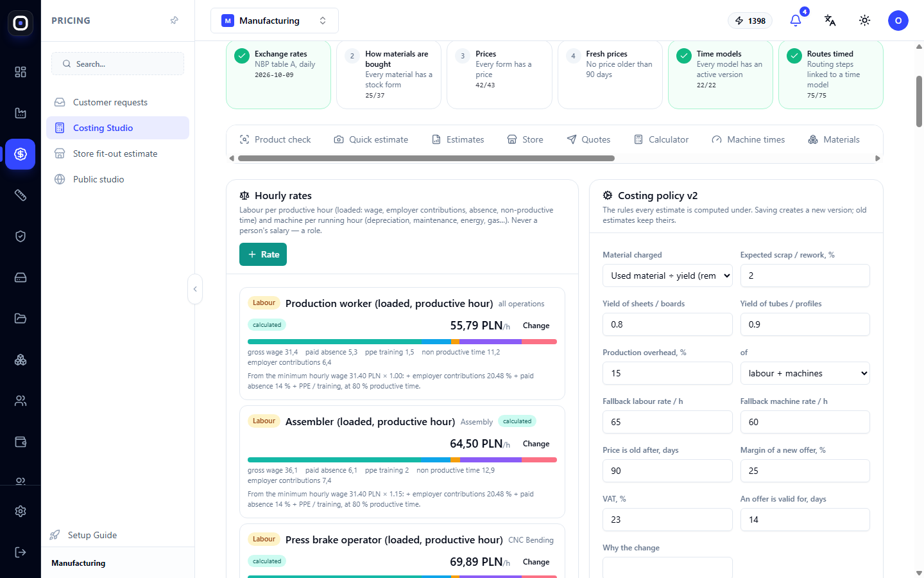The height and width of the screenshot is (578, 924).
Task: Open the dashboard grid icon in left rail
Action: [x=21, y=72]
